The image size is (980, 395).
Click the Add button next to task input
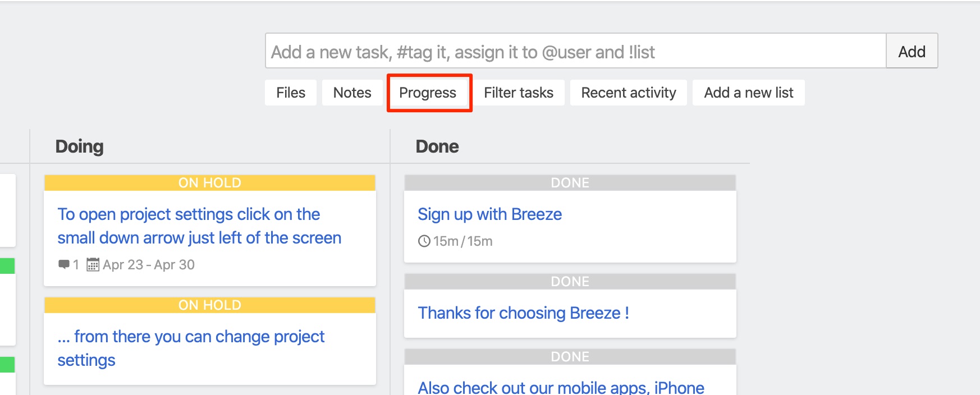pos(912,51)
